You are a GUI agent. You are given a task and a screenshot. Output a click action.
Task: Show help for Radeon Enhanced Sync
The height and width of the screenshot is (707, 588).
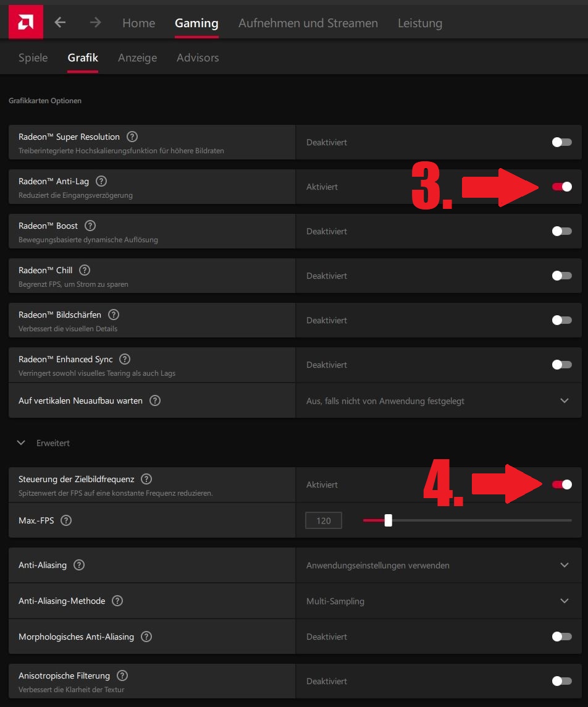pyautogui.click(x=125, y=359)
